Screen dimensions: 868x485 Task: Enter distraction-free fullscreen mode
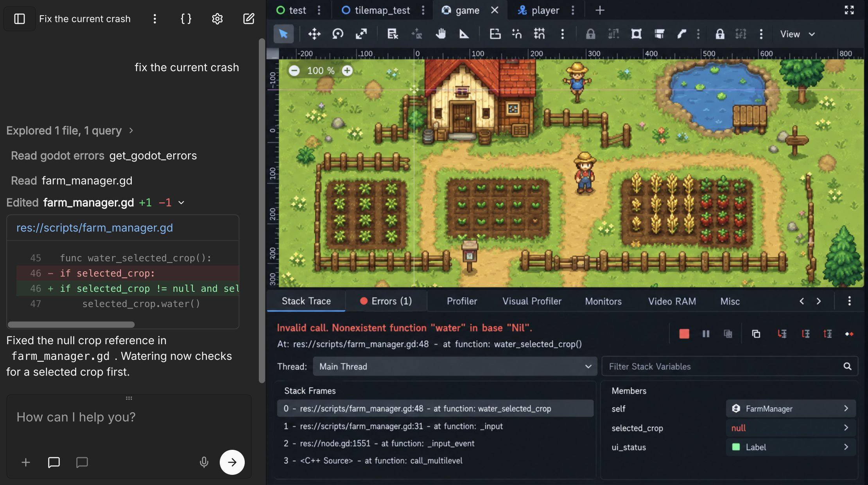tap(849, 10)
